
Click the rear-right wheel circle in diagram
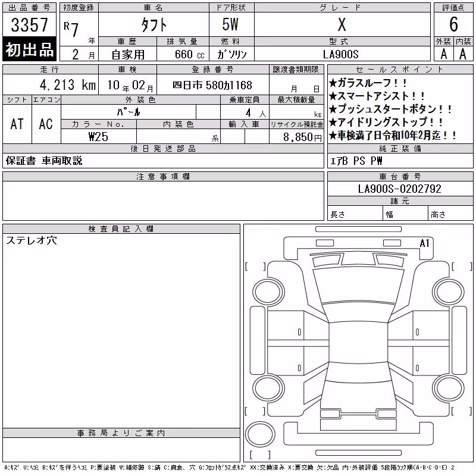pyautogui.click(x=449, y=388)
